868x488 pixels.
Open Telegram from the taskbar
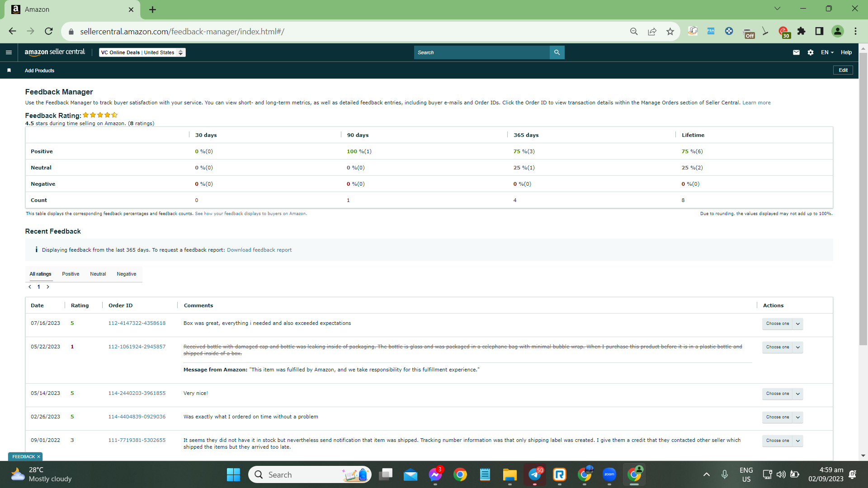[x=535, y=474]
